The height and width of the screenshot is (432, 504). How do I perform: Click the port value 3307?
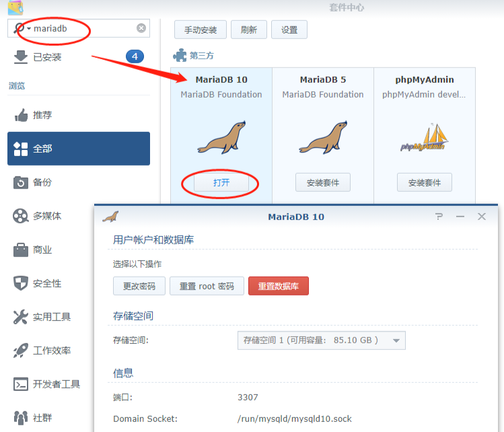[x=248, y=397]
